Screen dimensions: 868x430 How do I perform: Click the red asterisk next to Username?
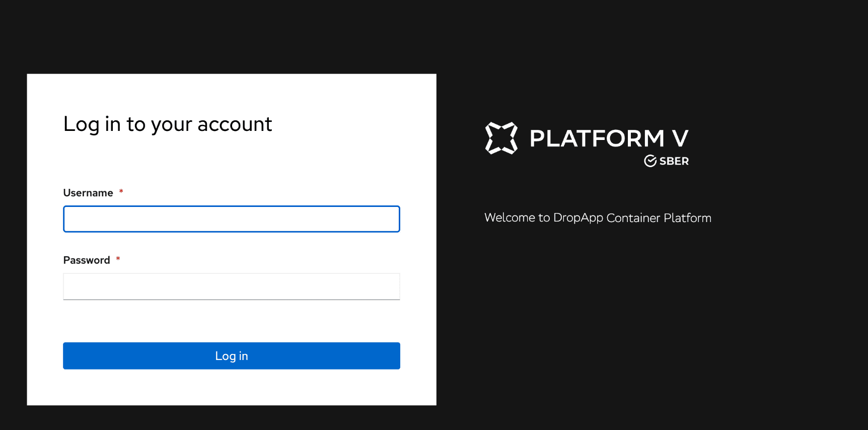[x=121, y=192]
